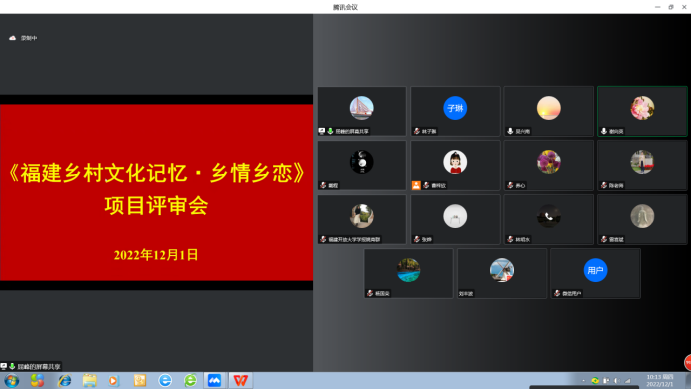Viewport: 692px width, 389px height.
Task: Select the stone statue avatar tile
Action: point(643,219)
